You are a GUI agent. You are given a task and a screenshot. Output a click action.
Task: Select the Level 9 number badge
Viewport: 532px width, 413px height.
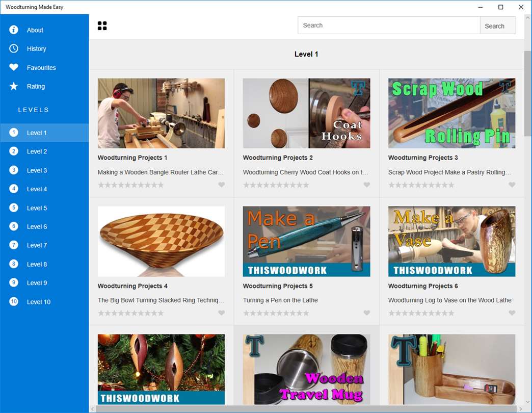coord(14,282)
